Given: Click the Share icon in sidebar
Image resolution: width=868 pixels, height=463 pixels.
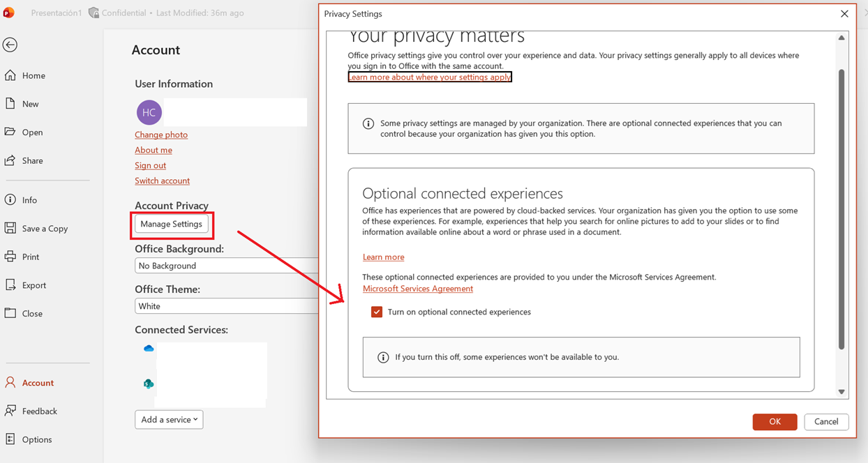Looking at the screenshot, I should click(10, 160).
